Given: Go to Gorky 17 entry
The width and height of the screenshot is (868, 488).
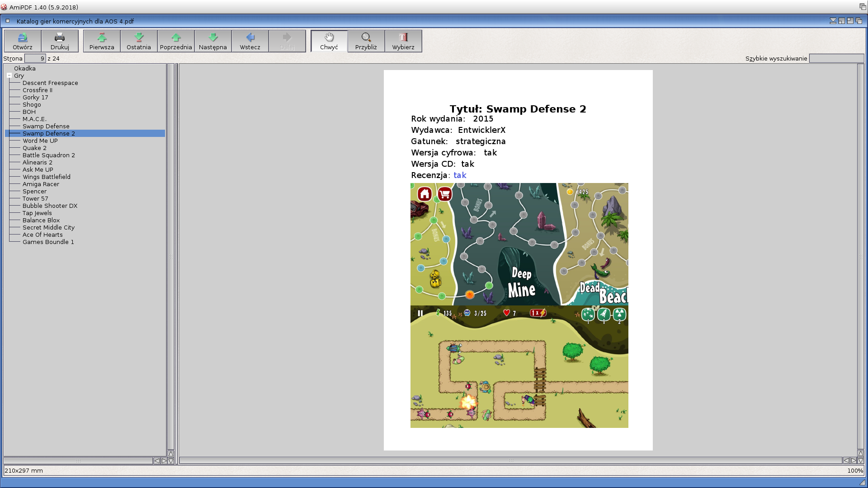Looking at the screenshot, I should pyautogui.click(x=35, y=97).
